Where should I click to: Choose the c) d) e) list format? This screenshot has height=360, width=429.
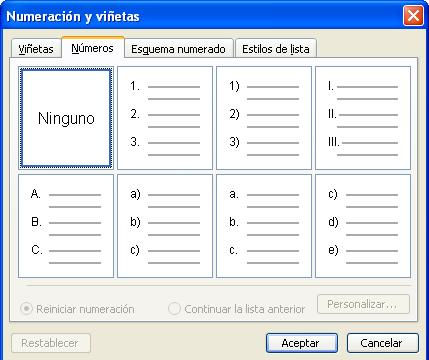[363, 226]
